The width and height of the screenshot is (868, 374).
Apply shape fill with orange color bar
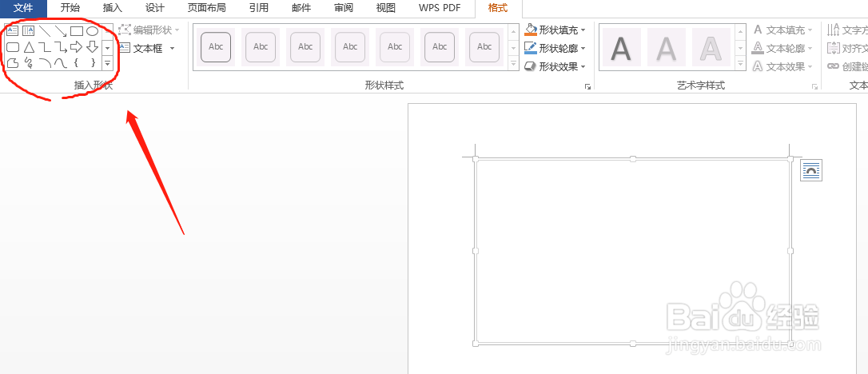pos(531,30)
